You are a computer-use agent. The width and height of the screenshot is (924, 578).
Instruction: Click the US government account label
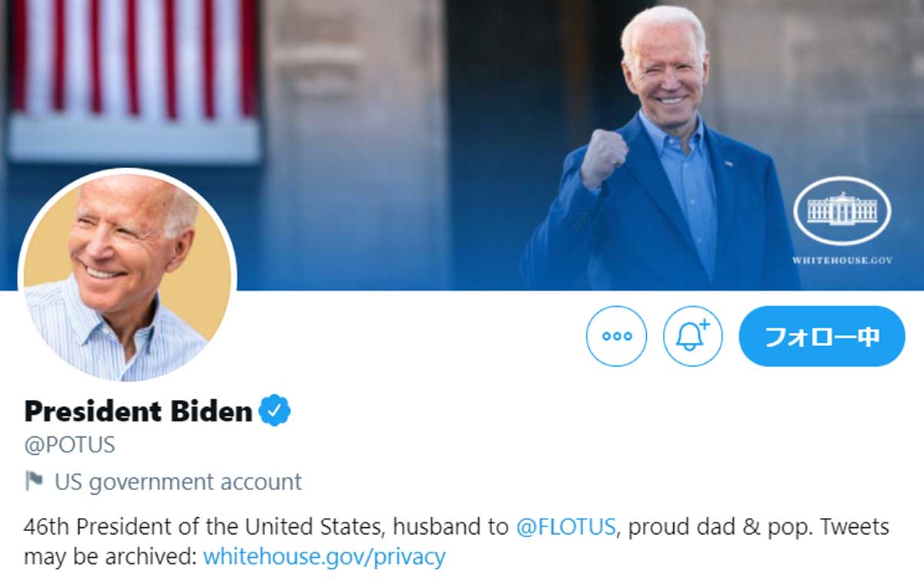coord(178,482)
